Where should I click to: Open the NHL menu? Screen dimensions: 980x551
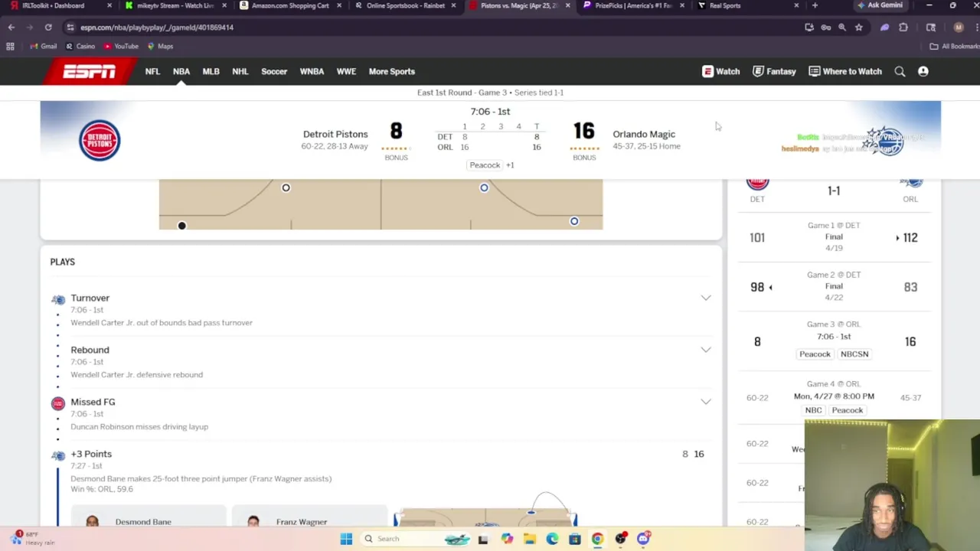click(240, 71)
